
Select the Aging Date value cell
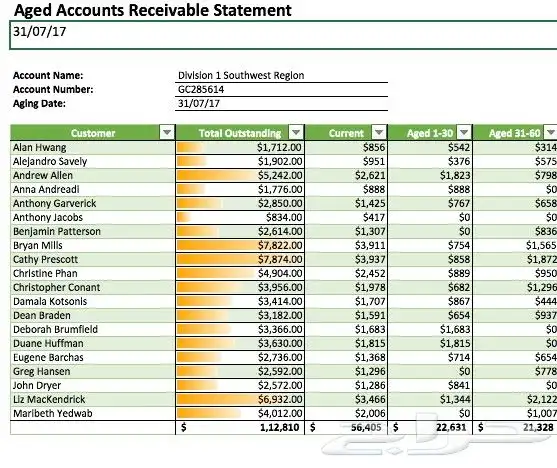coord(281,103)
